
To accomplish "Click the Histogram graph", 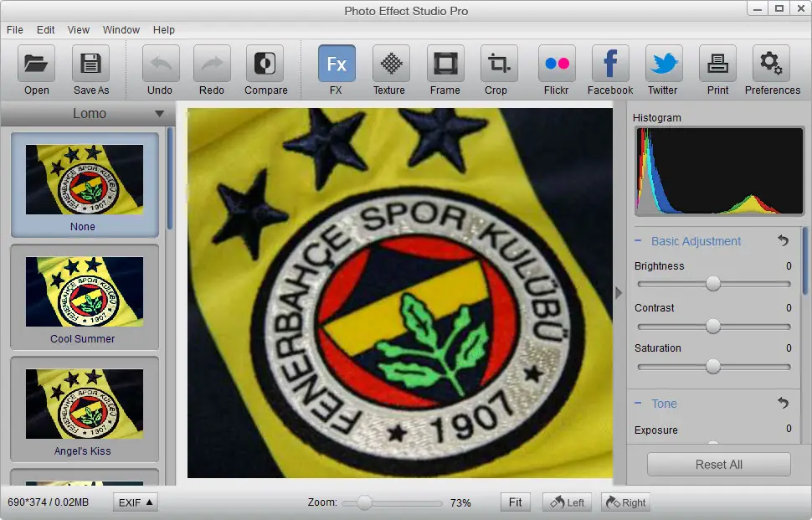I will coord(719,171).
